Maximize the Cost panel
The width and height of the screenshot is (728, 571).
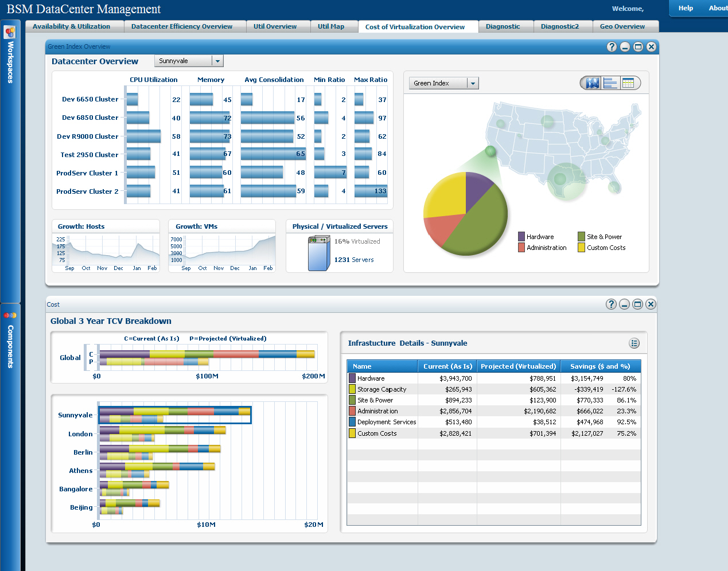tap(637, 304)
